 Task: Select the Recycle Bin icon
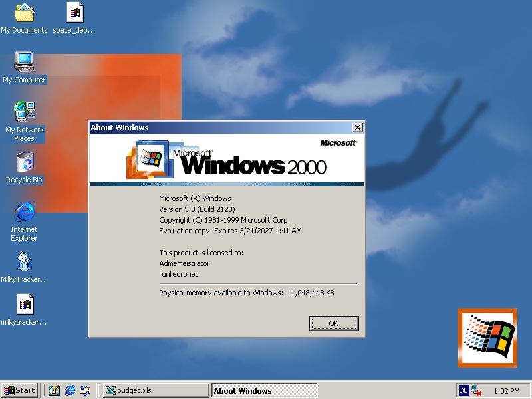coord(24,162)
